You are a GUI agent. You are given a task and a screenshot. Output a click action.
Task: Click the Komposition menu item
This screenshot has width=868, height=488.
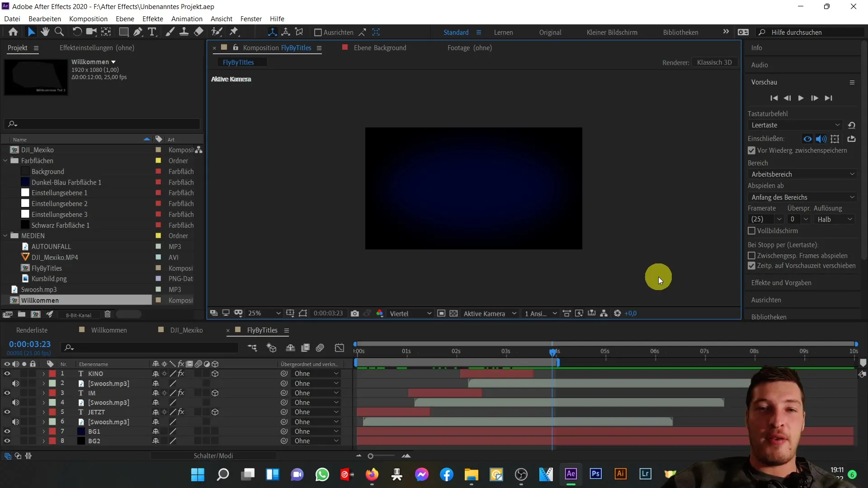pos(88,19)
